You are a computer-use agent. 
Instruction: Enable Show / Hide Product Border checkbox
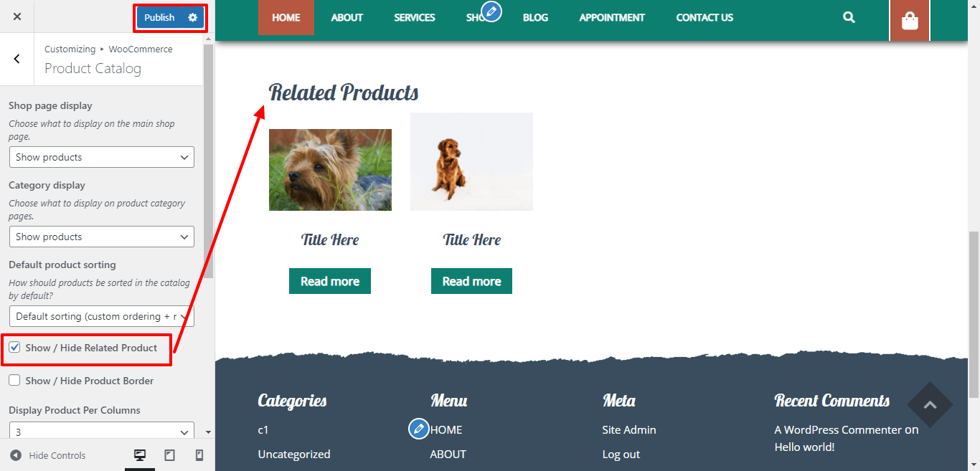14,381
